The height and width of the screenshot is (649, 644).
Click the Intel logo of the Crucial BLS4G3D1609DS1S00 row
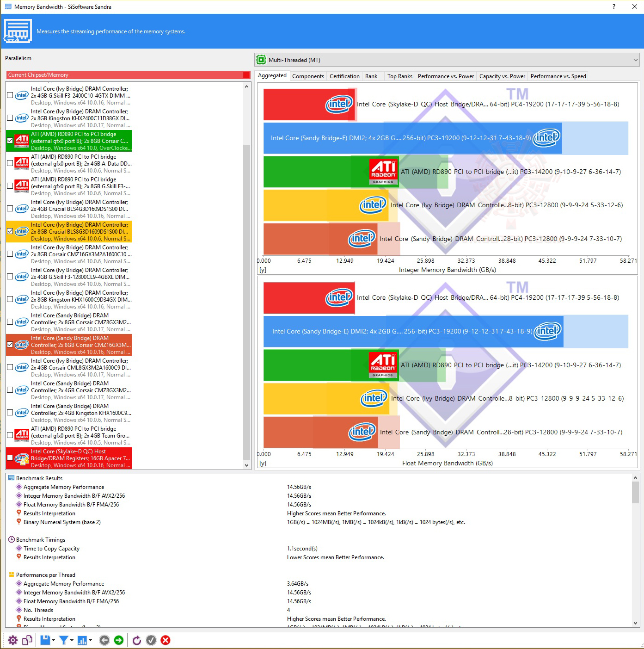(22, 209)
